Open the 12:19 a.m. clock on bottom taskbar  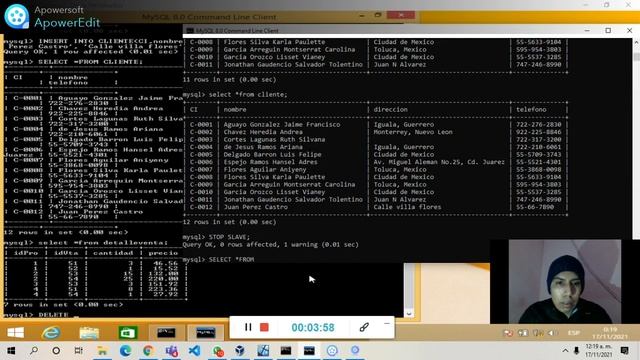click(x=599, y=351)
